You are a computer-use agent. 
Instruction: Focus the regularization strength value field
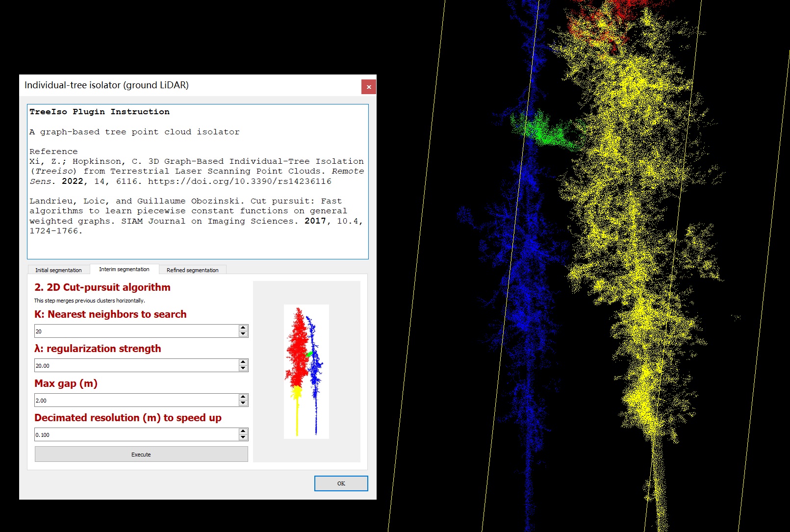(136, 366)
